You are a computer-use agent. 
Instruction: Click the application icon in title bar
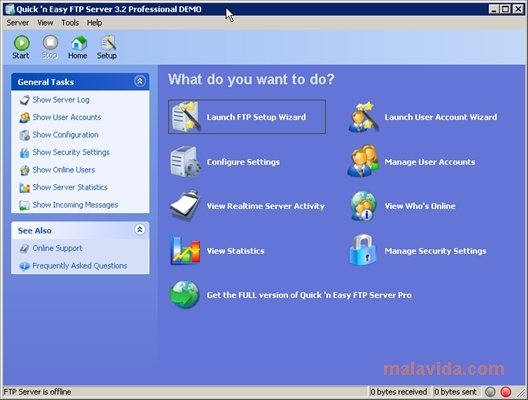[10, 9]
